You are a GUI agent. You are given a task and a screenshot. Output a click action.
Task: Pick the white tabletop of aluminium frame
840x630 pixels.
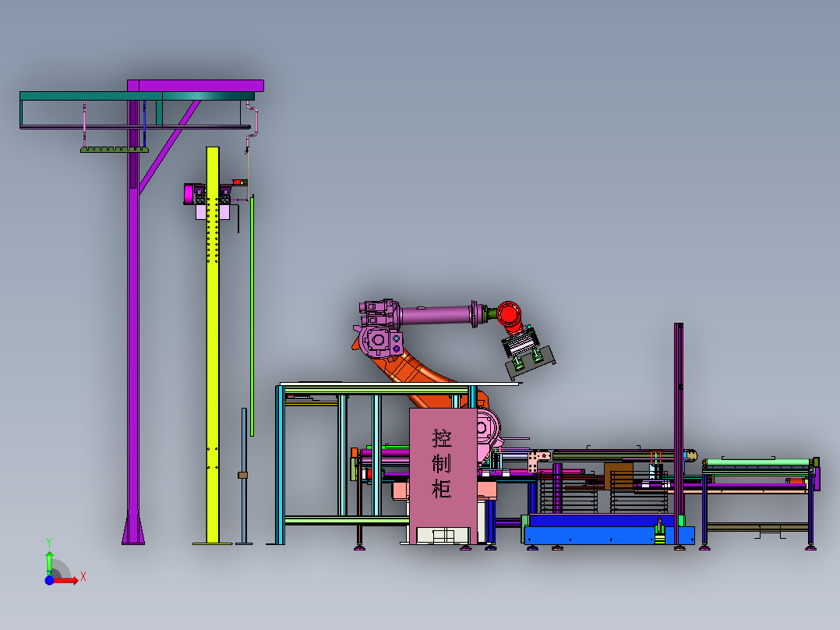tap(400, 384)
